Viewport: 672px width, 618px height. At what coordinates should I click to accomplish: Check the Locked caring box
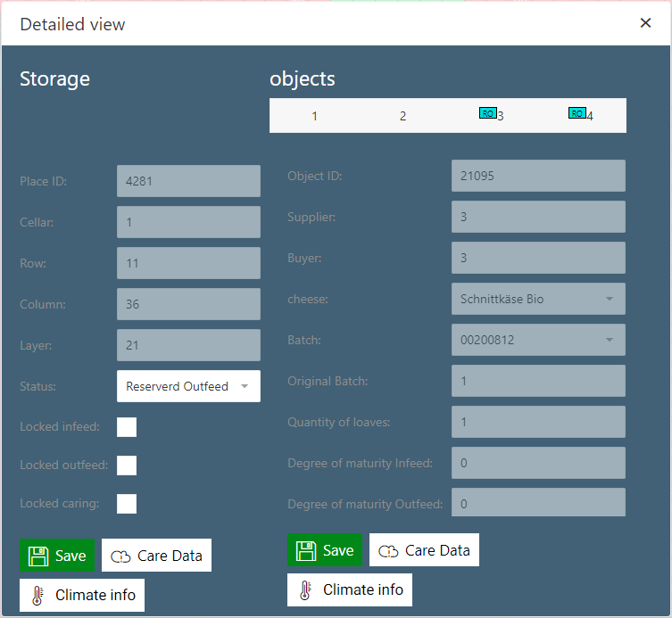[x=127, y=504]
